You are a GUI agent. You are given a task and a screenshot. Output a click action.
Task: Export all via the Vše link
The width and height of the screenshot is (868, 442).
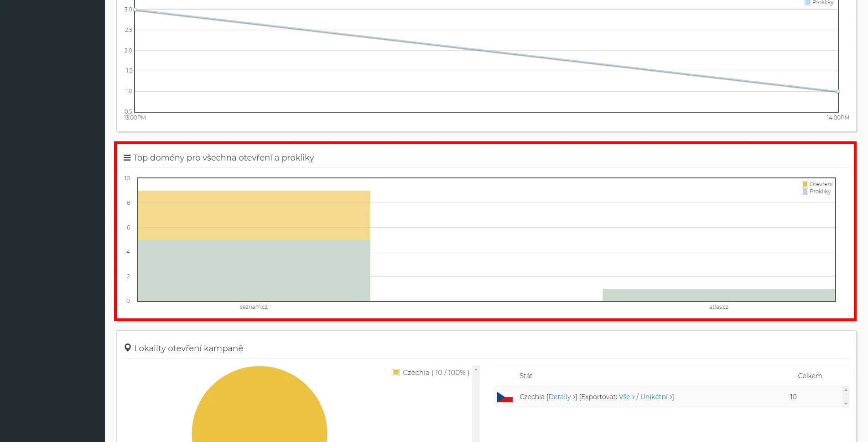coord(626,397)
